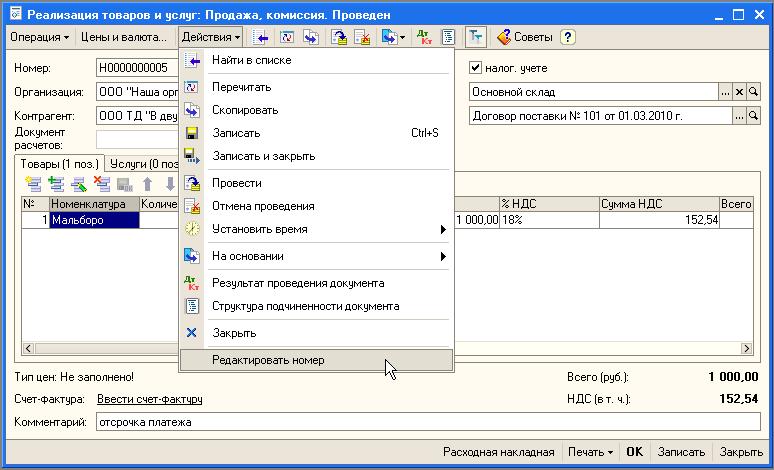Clear the Основной склад field with X button
774x470 pixels.
(739, 92)
